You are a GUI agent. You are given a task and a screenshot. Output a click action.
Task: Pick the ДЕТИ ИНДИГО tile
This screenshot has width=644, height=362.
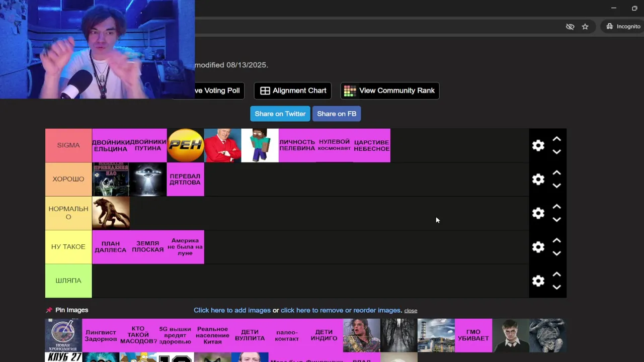tap(324, 335)
